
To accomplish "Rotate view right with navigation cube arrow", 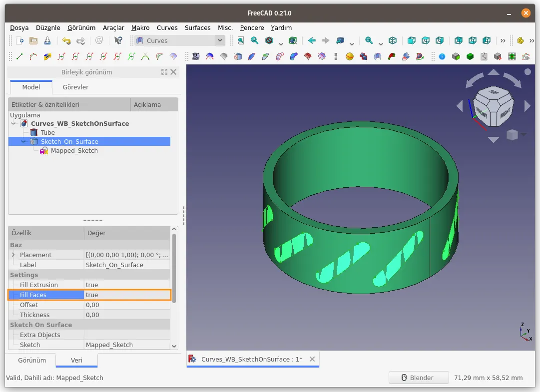I will (527, 106).
